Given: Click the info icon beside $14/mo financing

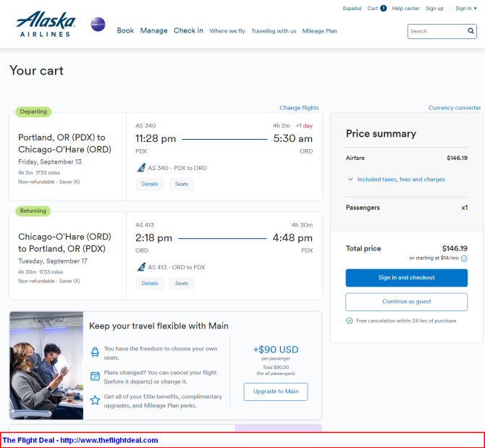Looking at the screenshot, I should click(x=464, y=258).
